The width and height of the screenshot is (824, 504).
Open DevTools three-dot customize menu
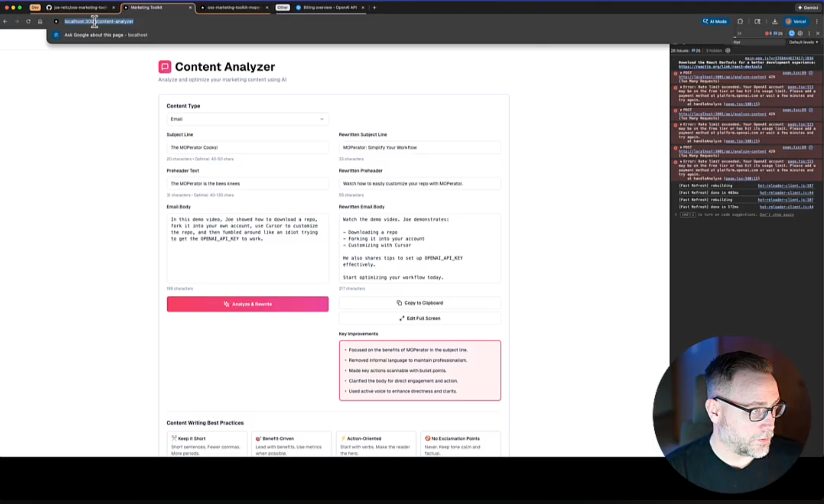point(809,33)
